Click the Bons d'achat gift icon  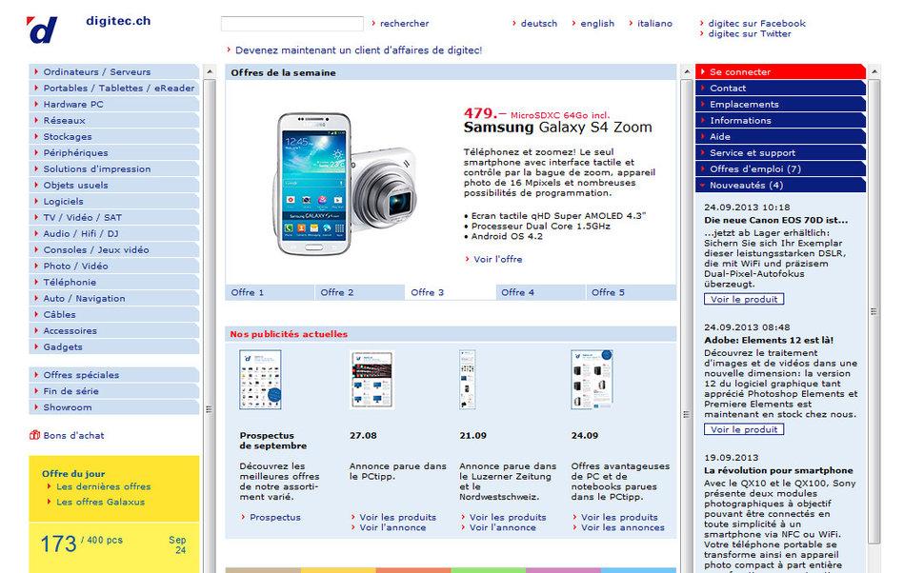click(34, 435)
